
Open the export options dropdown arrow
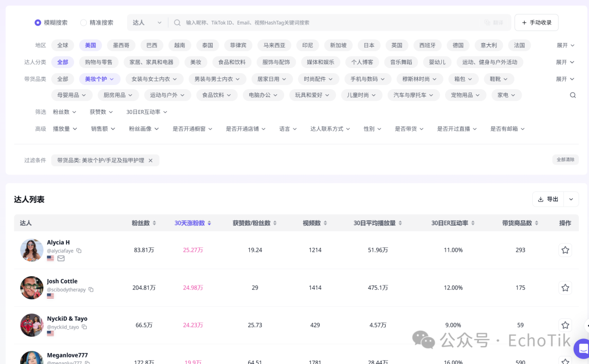pos(571,199)
